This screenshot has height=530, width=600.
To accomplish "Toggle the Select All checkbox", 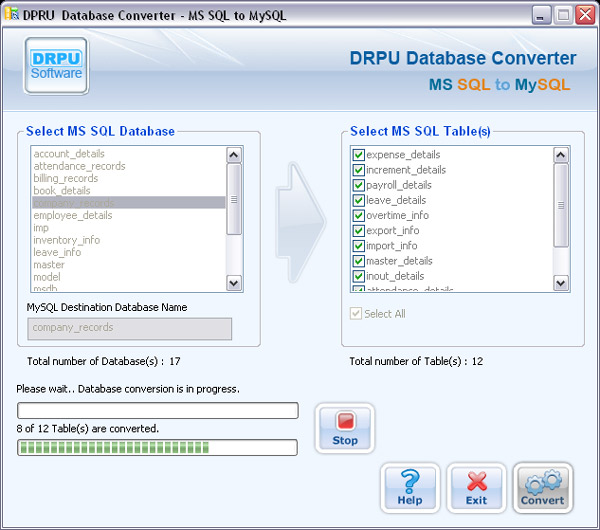I will click(356, 314).
